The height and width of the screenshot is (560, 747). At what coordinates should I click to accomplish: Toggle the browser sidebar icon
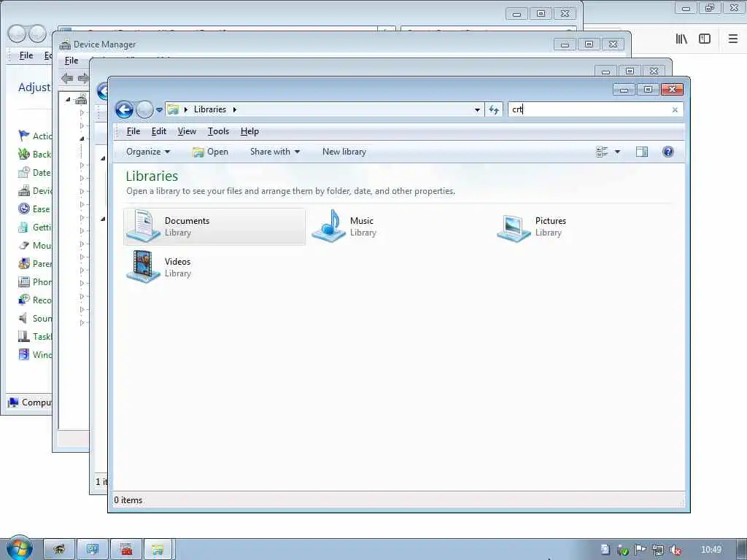pos(705,39)
